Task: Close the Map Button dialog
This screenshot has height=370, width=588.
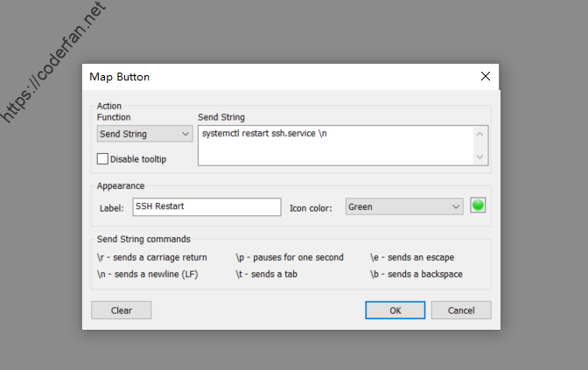Action: pyautogui.click(x=486, y=76)
